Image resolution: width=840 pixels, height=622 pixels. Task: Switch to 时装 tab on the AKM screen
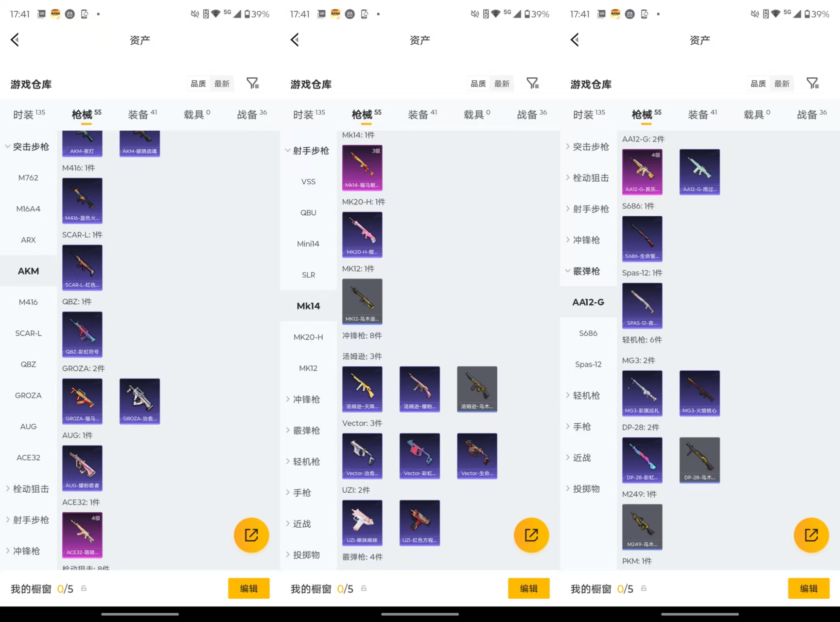click(x=29, y=114)
